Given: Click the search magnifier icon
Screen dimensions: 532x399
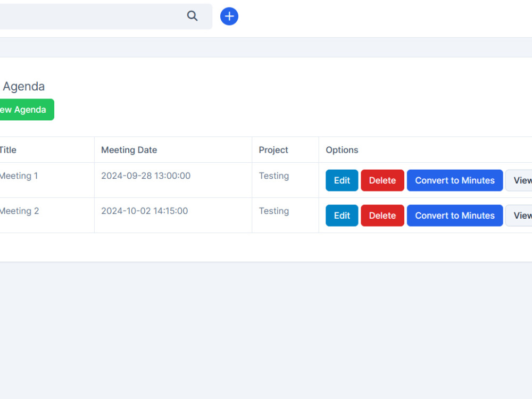Looking at the screenshot, I should [x=192, y=15].
